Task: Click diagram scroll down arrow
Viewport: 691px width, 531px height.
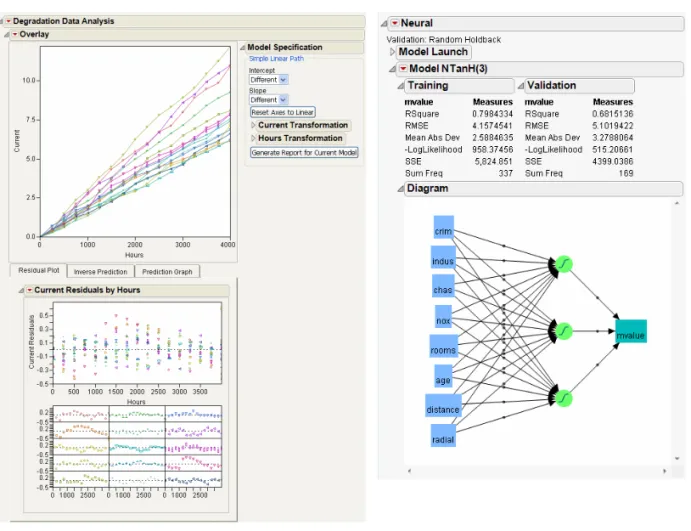Action: tap(677, 459)
